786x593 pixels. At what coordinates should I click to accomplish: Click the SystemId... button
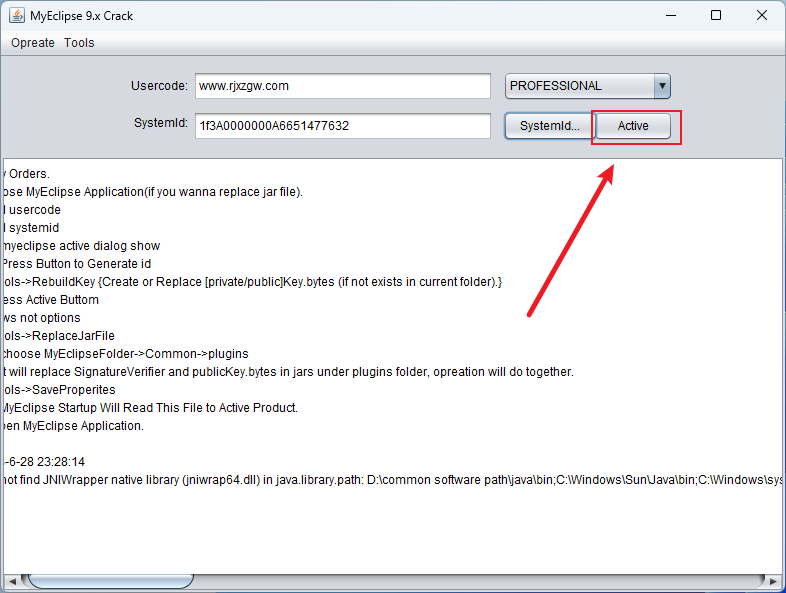(x=549, y=126)
